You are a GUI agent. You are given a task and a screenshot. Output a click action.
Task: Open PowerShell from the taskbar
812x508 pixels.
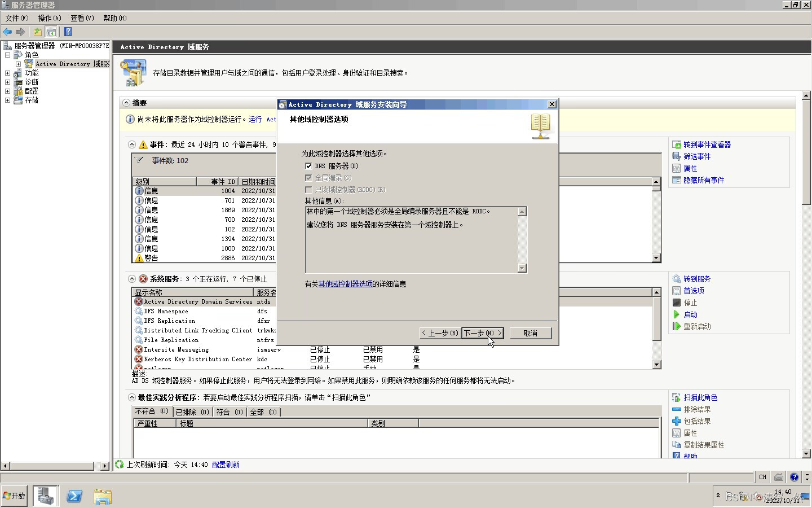coord(74,496)
